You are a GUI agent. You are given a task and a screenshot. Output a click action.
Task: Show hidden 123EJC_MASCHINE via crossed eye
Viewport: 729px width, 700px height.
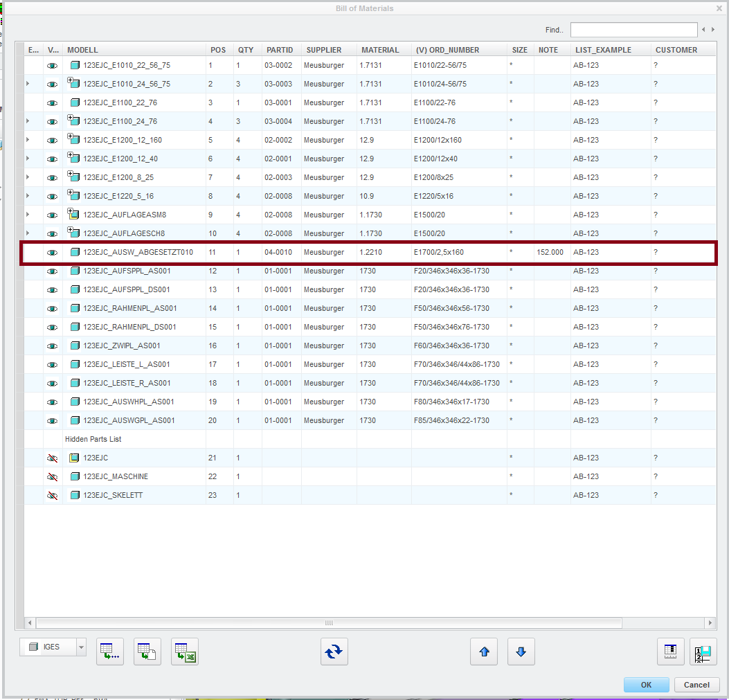[x=53, y=477]
